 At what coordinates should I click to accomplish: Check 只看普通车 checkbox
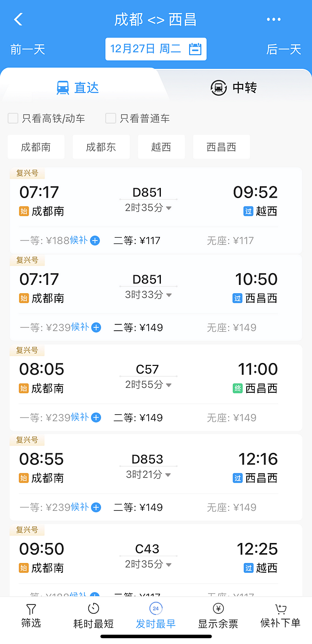pos(111,118)
